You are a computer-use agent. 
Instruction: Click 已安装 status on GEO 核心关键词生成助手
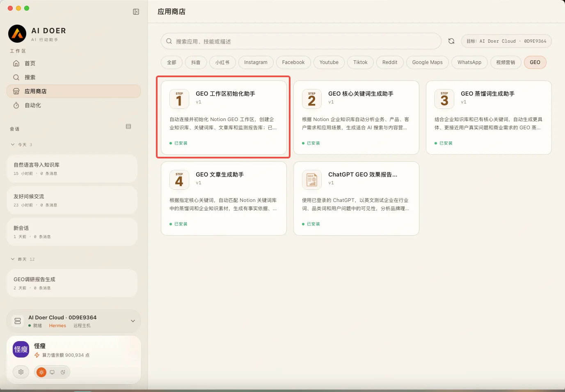(311, 143)
